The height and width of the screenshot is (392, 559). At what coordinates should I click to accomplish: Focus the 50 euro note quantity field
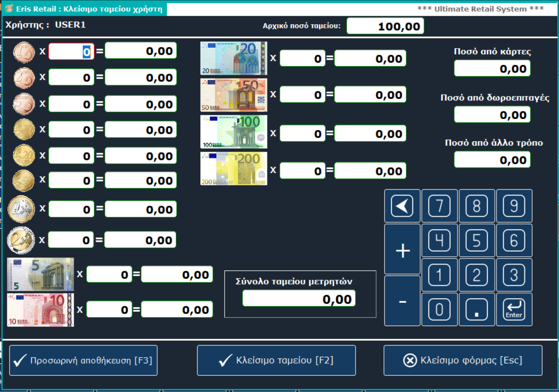[x=303, y=95]
